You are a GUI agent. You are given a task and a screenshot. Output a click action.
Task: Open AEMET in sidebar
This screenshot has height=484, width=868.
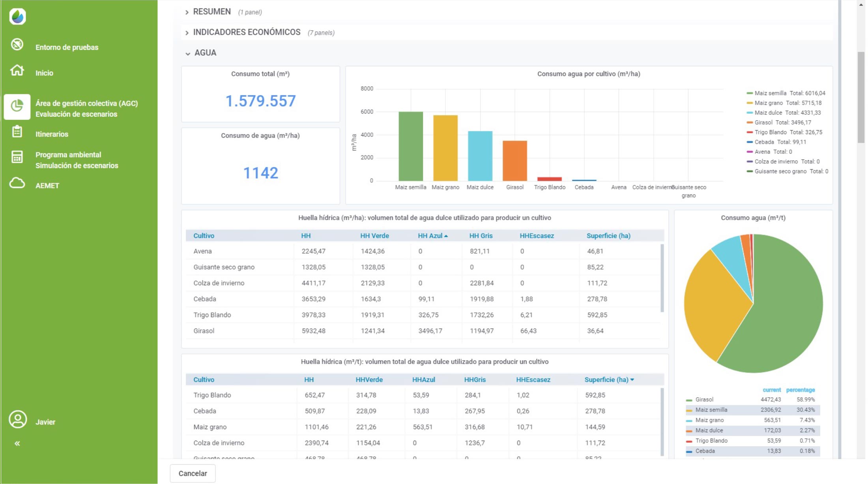47,185
